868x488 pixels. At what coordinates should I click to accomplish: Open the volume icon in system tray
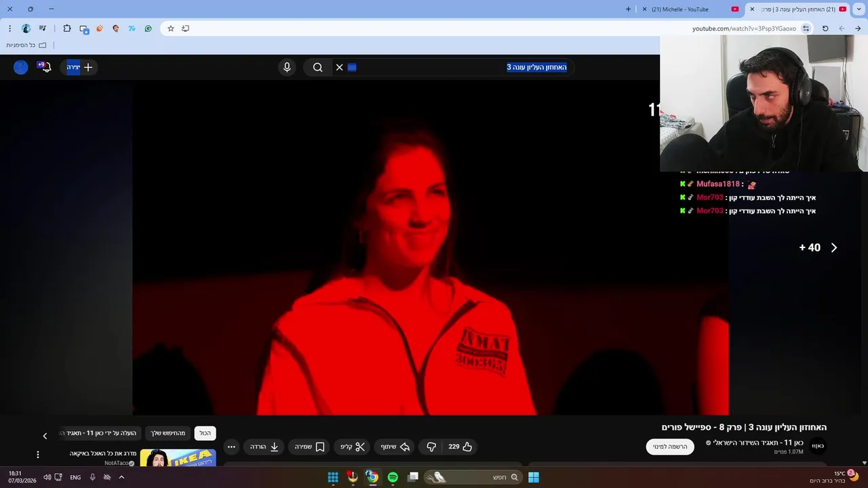(x=47, y=477)
